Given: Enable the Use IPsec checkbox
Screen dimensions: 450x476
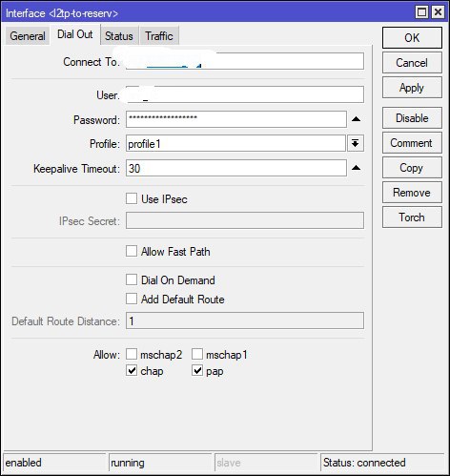Looking at the screenshot, I should click(132, 198).
